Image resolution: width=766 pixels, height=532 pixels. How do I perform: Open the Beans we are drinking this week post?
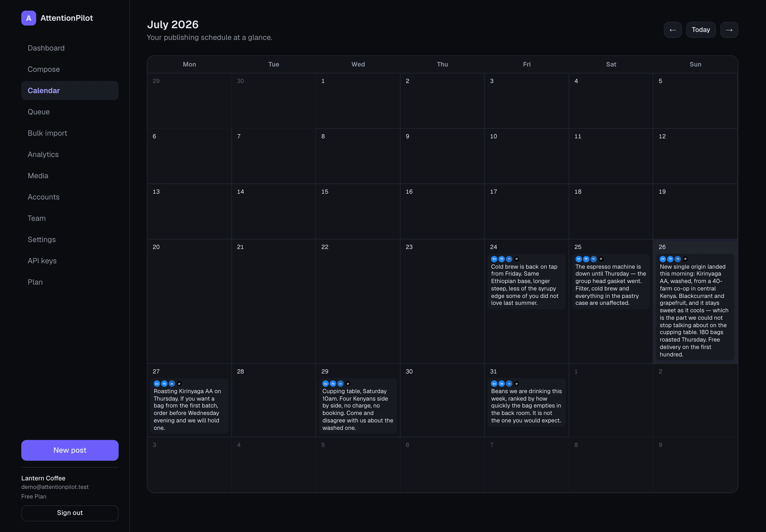(x=526, y=402)
